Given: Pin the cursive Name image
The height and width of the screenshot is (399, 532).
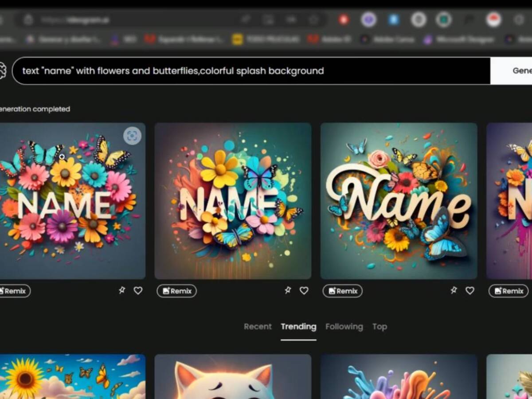Looking at the screenshot, I should (x=454, y=290).
